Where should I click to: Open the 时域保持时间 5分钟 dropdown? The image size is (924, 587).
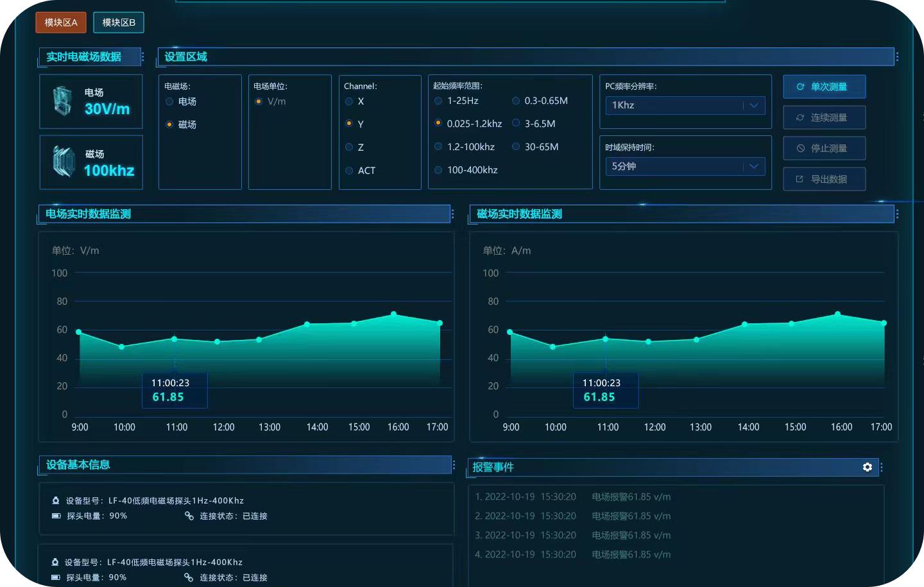pyautogui.click(x=753, y=166)
